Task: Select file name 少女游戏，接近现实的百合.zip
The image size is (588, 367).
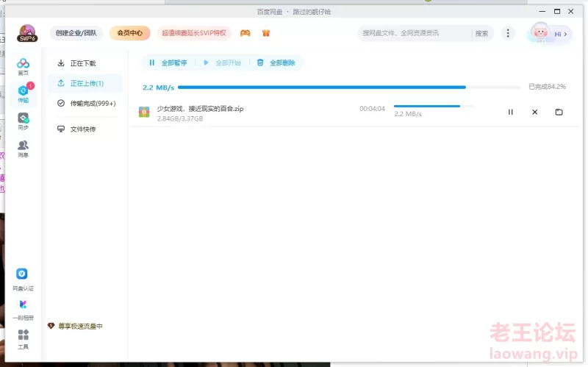Action: pos(200,108)
